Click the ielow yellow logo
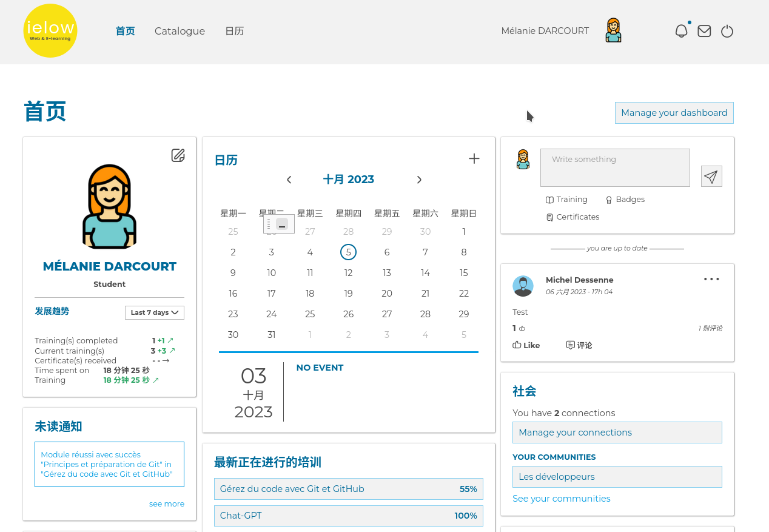The width and height of the screenshot is (769, 532). coord(50,31)
